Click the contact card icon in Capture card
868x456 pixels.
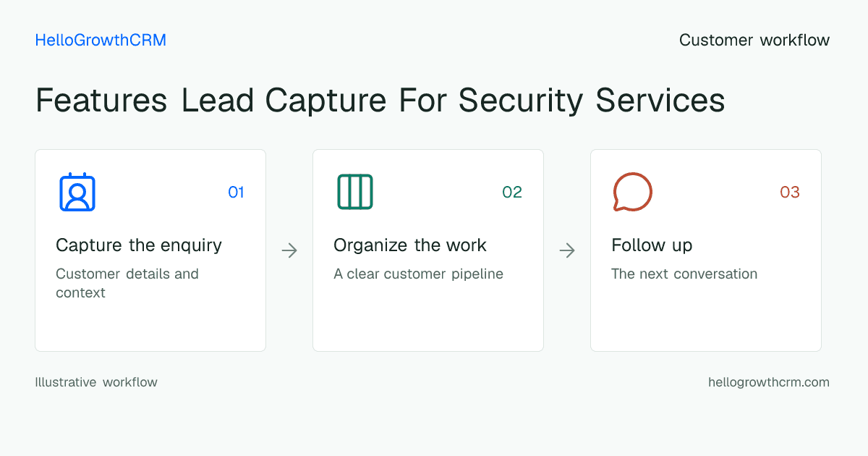pos(77,192)
